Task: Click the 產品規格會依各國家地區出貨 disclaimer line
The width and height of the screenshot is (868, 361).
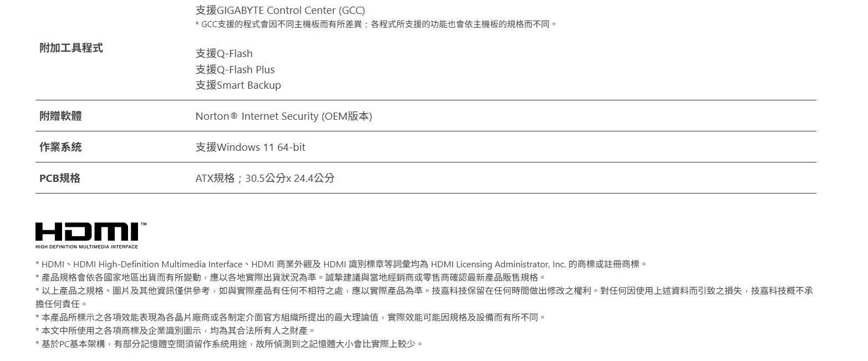Action: (290, 277)
